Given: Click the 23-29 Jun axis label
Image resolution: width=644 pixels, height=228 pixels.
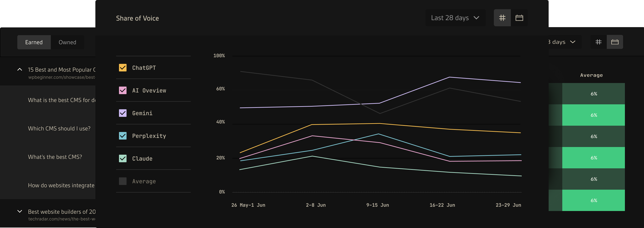Looking at the screenshot, I should pos(508,205).
